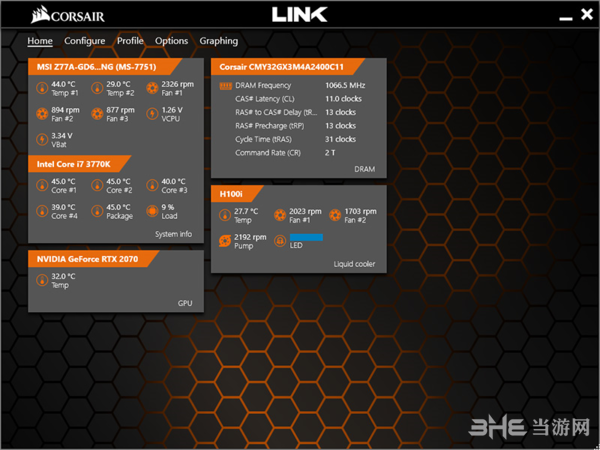Select the H100i 1703 rpm Fan #2 icon
The image size is (600, 450).
tap(335, 215)
